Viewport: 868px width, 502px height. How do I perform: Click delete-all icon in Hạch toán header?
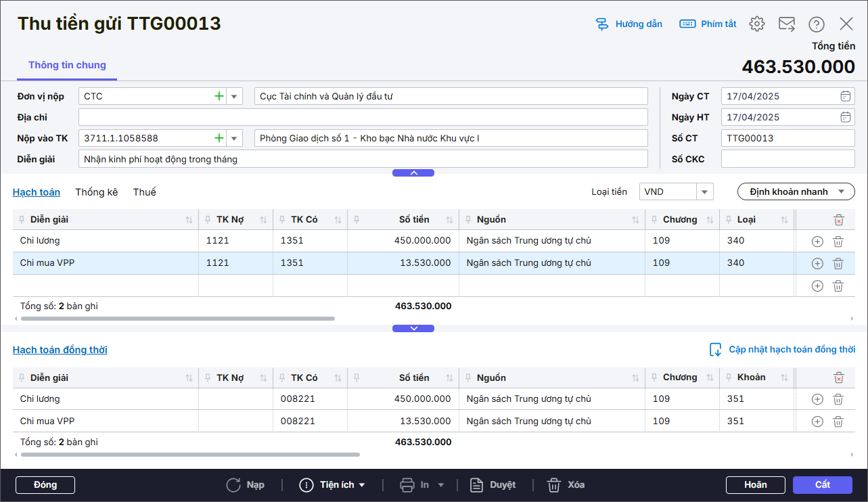point(838,220)
